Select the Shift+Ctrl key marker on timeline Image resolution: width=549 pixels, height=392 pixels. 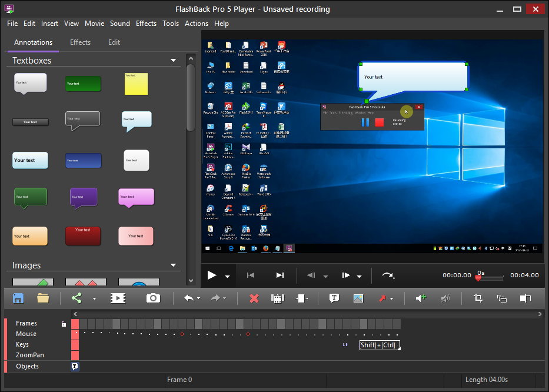click(x=379, y=345)
